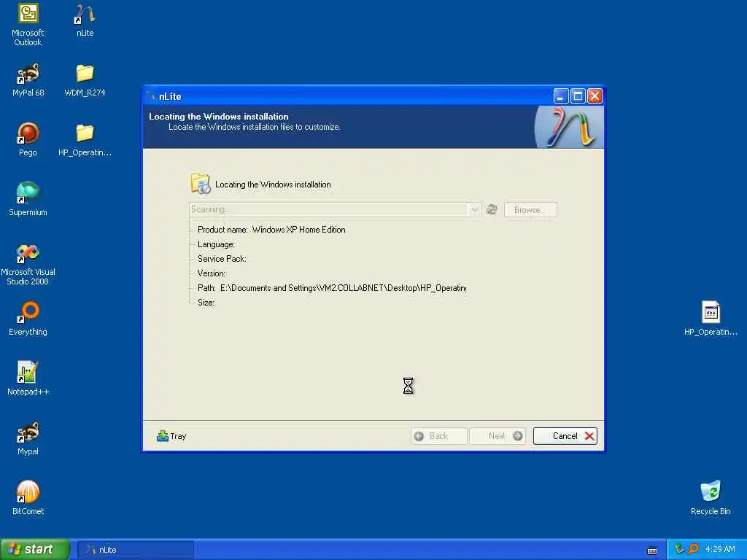Click the Path row with E:\Documents

pyautogui.click(x=332, y=288)
